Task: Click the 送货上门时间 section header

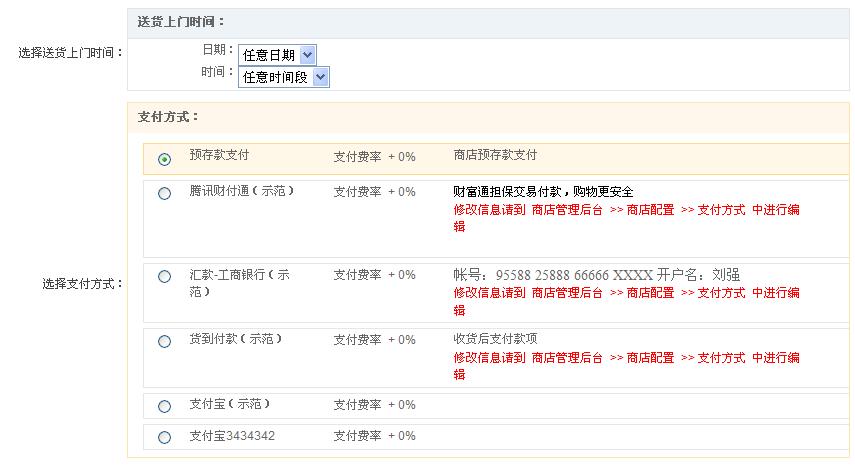Action: click(x=182, y=22)
